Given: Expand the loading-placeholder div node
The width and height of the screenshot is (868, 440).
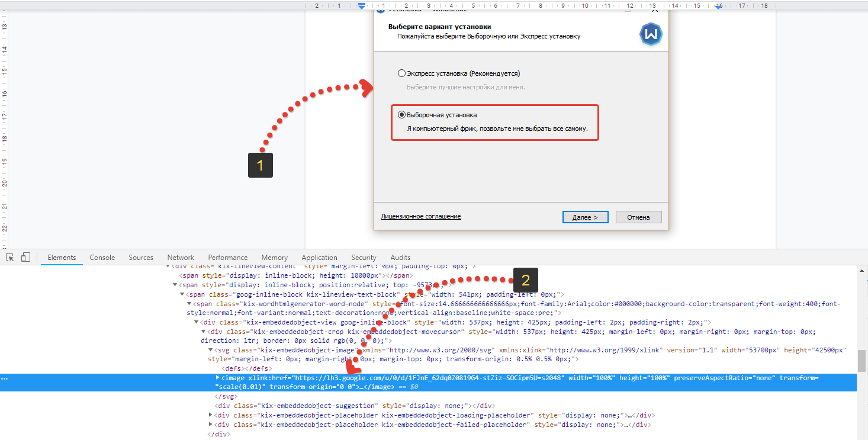Looking at the screenshot, I should 211,415.
